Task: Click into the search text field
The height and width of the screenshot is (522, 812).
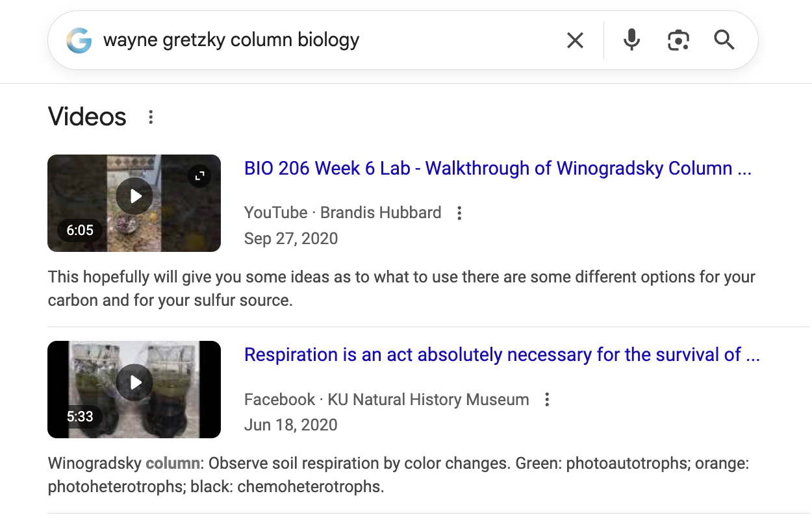Action: pyautogui.click(x=325, y=41)
